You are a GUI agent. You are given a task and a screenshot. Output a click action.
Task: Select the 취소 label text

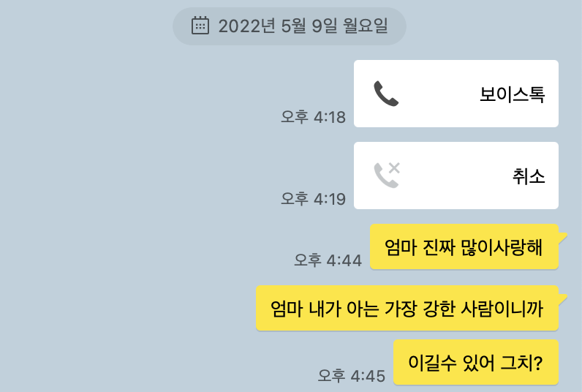pos(529,176)
